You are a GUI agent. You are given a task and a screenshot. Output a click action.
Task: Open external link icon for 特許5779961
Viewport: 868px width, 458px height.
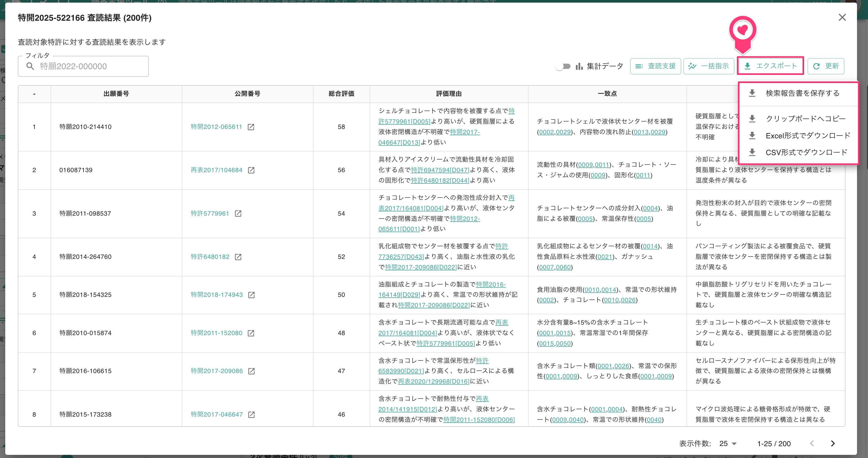[x=238, y=214]
